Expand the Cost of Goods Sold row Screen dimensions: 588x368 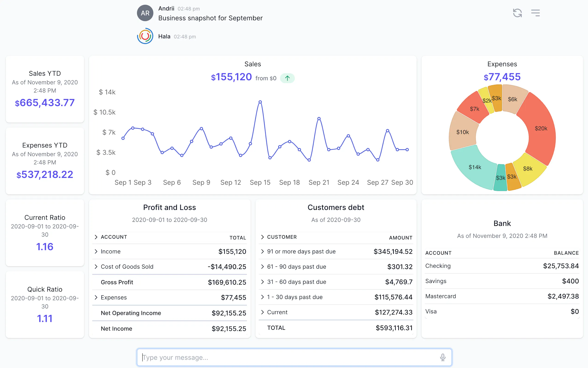[x=96, y=266]
